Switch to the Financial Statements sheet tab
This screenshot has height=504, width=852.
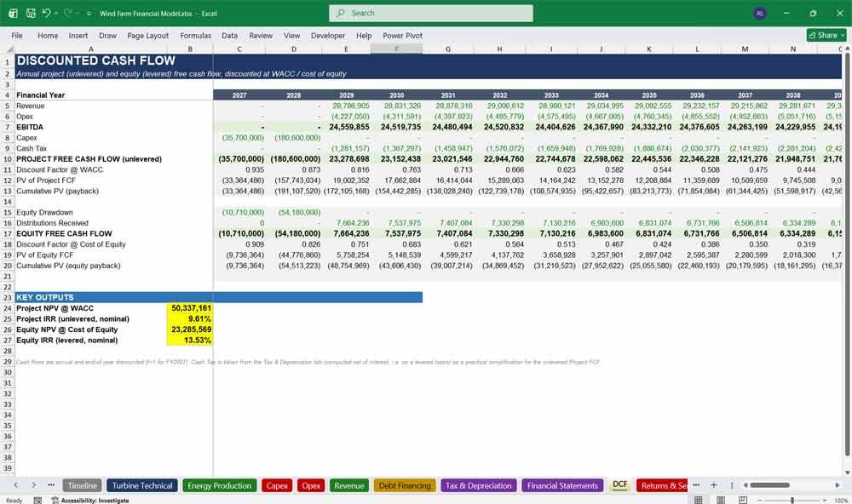562,485
